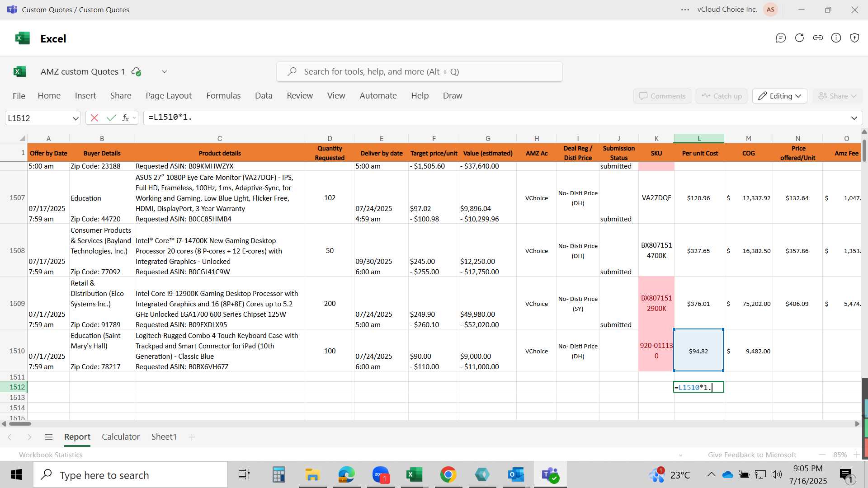Open Zoom from the taskbar
This screenshot has width=868, height=488.
point(381,475)
